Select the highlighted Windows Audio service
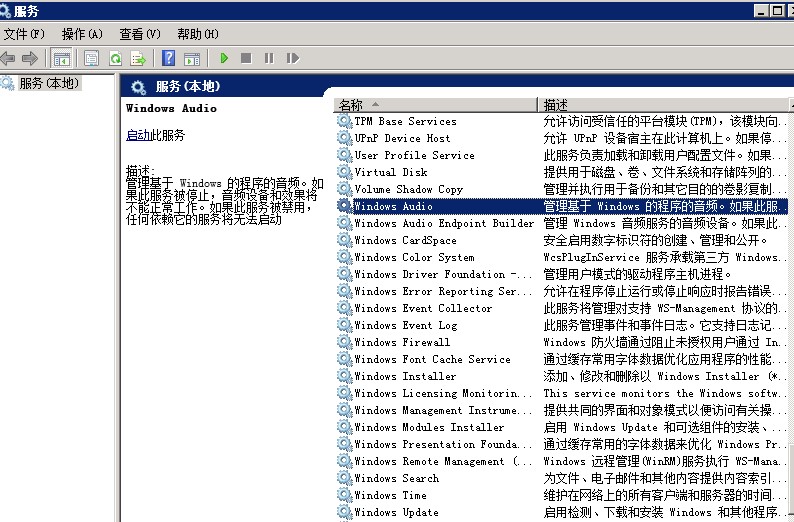The image size is (794, 522). tap(561, 206)
